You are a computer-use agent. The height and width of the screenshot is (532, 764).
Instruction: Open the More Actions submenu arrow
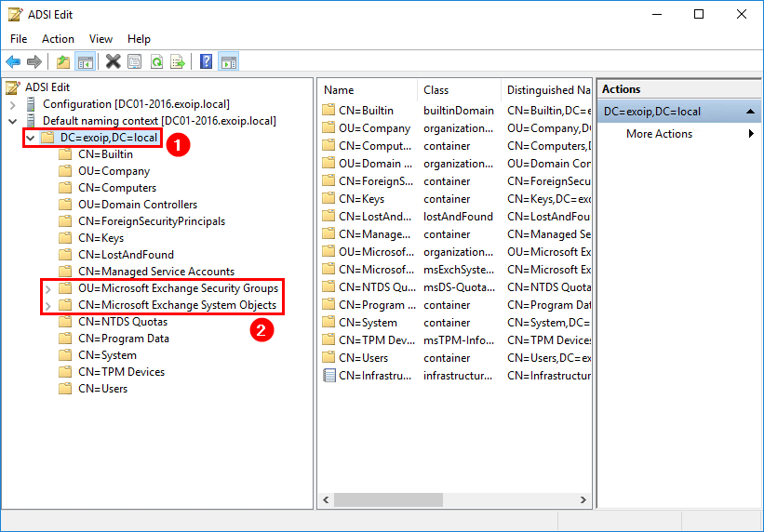[x=751, y=134]
